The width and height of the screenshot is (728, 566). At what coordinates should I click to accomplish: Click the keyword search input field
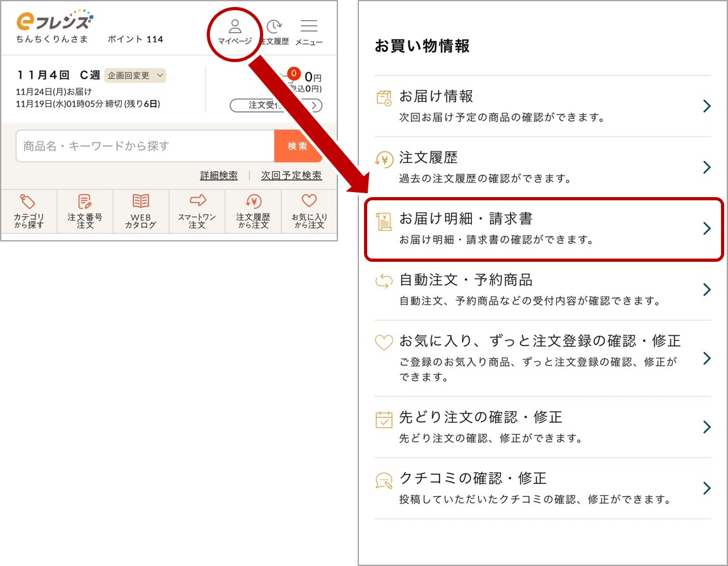click(x=140, y=146)
